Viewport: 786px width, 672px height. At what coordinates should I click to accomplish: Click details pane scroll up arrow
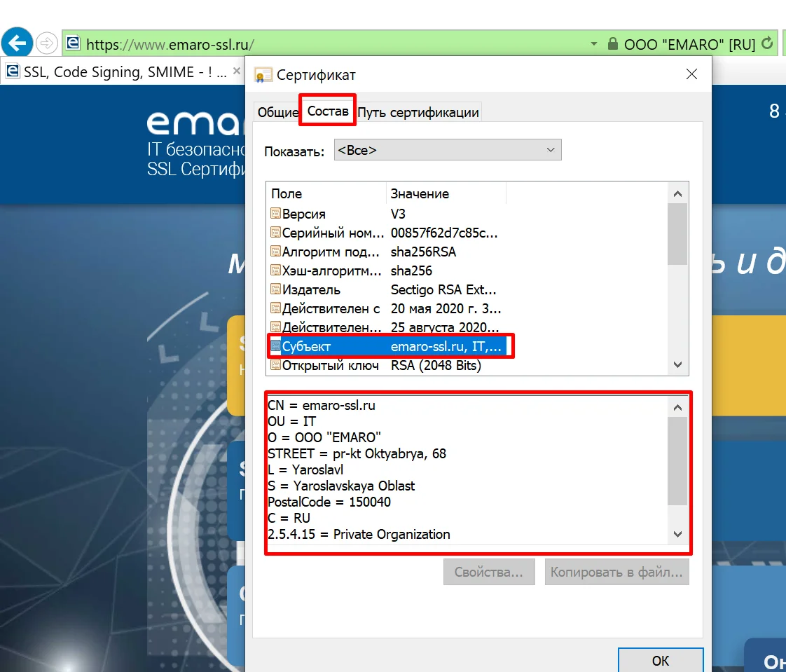(x=677, y=407)
